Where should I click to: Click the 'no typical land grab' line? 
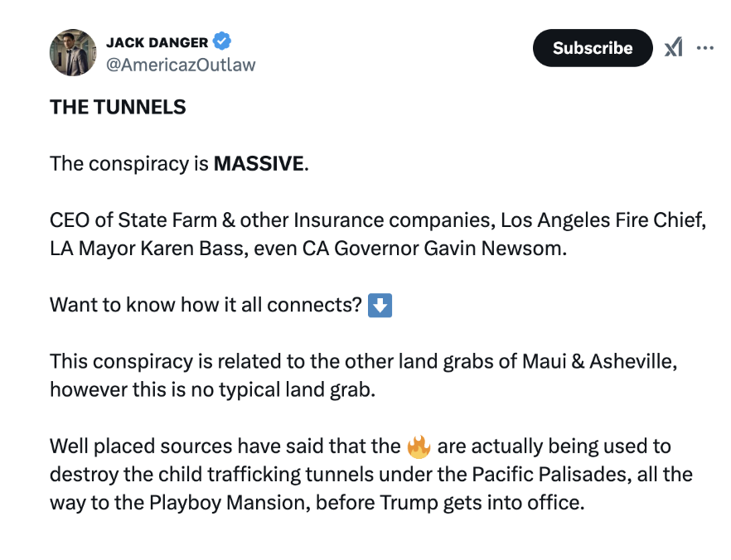[x=212, y=390]
